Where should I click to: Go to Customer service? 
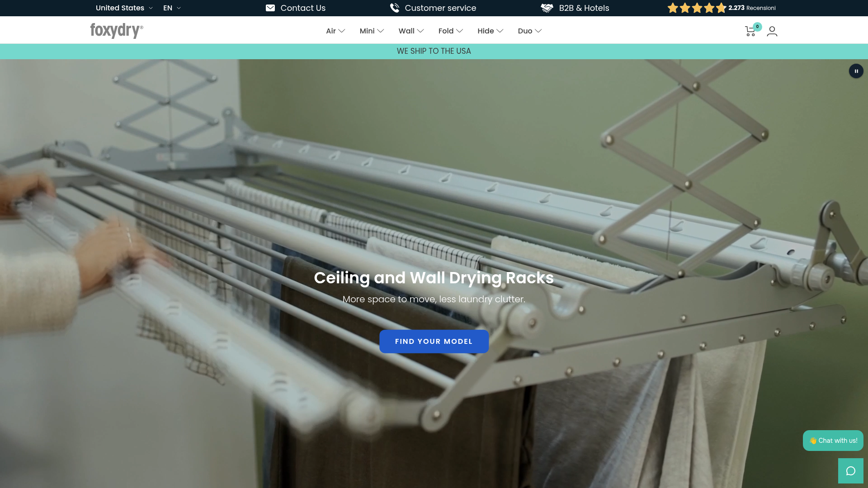(440, 8)
